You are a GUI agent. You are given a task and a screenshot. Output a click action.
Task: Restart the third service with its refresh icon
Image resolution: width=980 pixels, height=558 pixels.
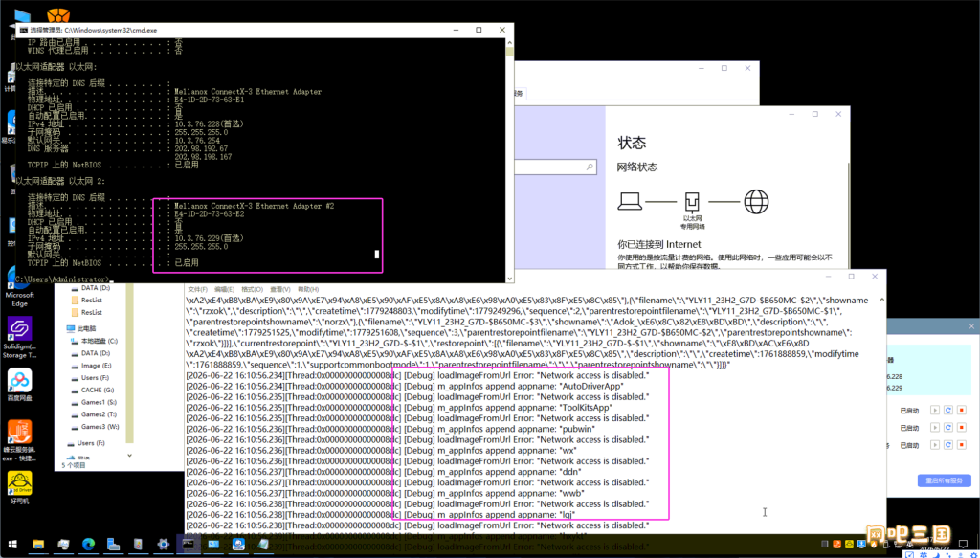coord(948,445)
